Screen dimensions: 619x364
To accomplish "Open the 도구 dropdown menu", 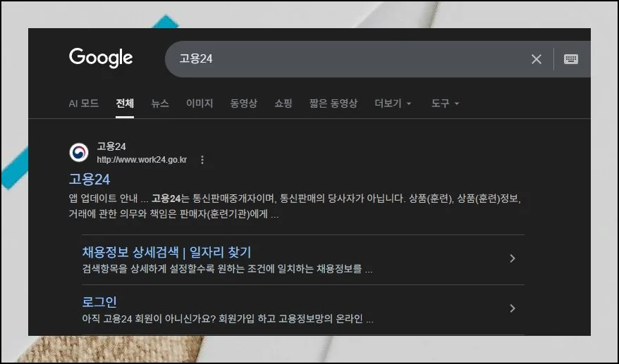I will point(445,103).
